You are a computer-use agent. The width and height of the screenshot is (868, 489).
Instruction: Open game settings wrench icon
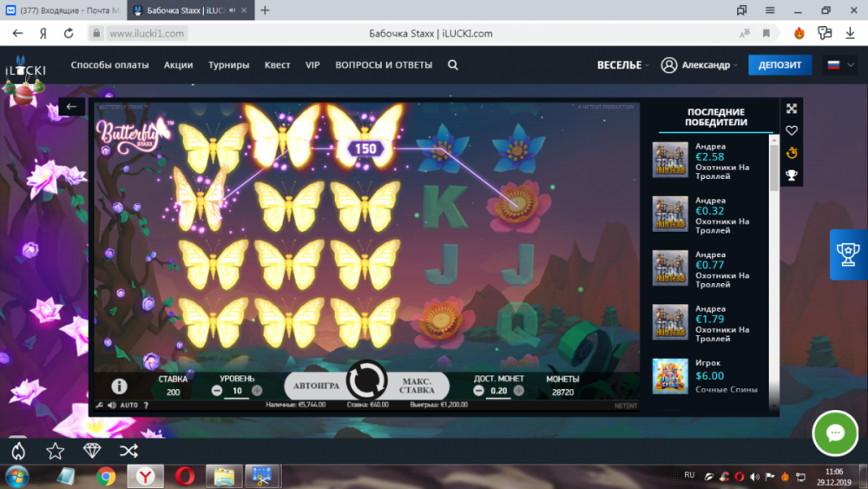pos(100,406)
